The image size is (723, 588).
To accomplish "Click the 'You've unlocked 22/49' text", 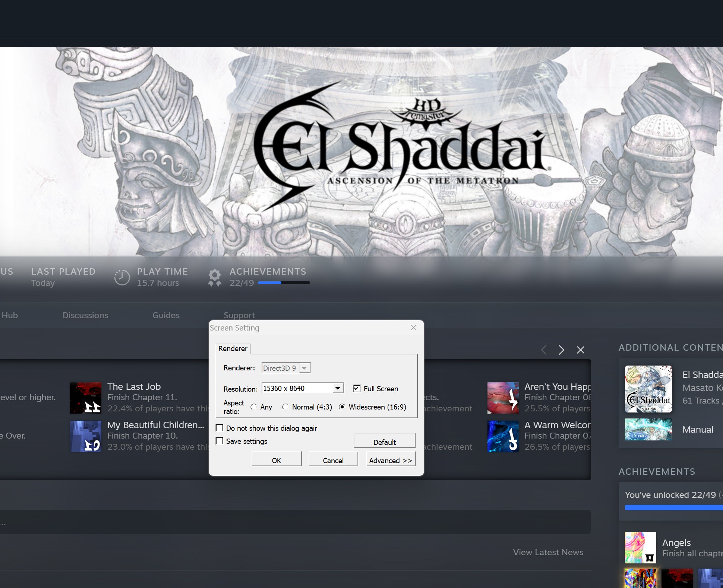I will coord(670,495).
